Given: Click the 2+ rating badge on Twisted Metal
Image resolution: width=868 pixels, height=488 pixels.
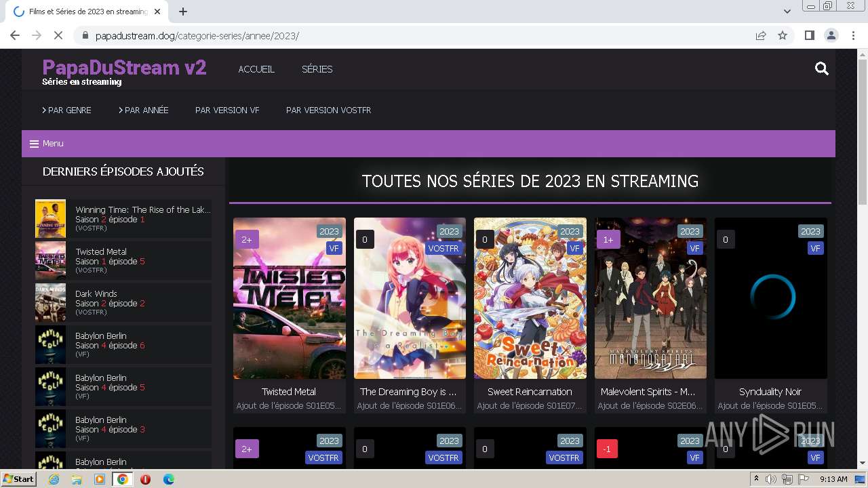Looking at the screenshot, I should coord(247,239).
